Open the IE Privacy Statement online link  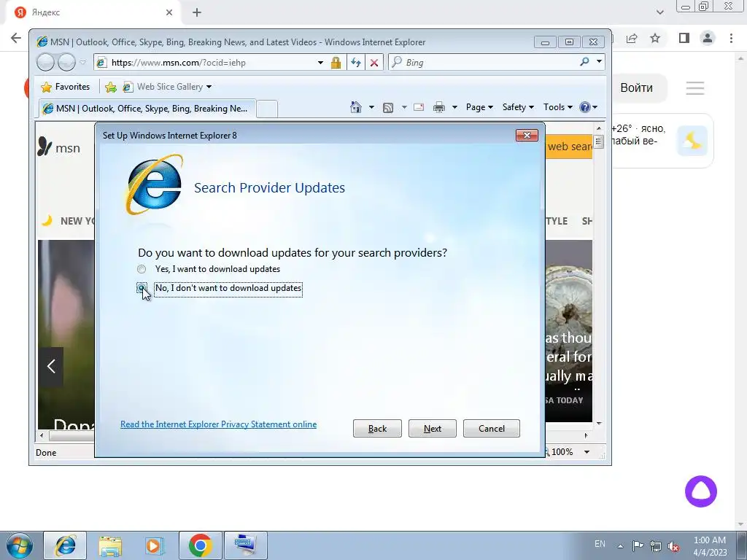click(x=218, y=424)
